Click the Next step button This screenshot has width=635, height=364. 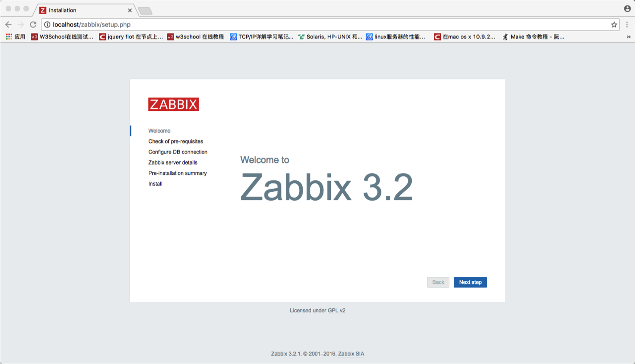(470, 282)
